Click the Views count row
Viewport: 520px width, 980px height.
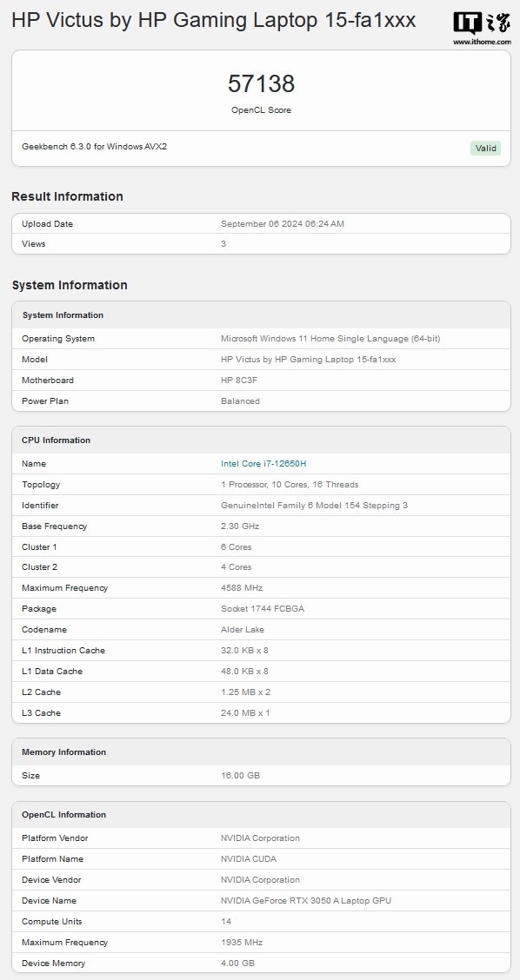[x=261, y=244]
